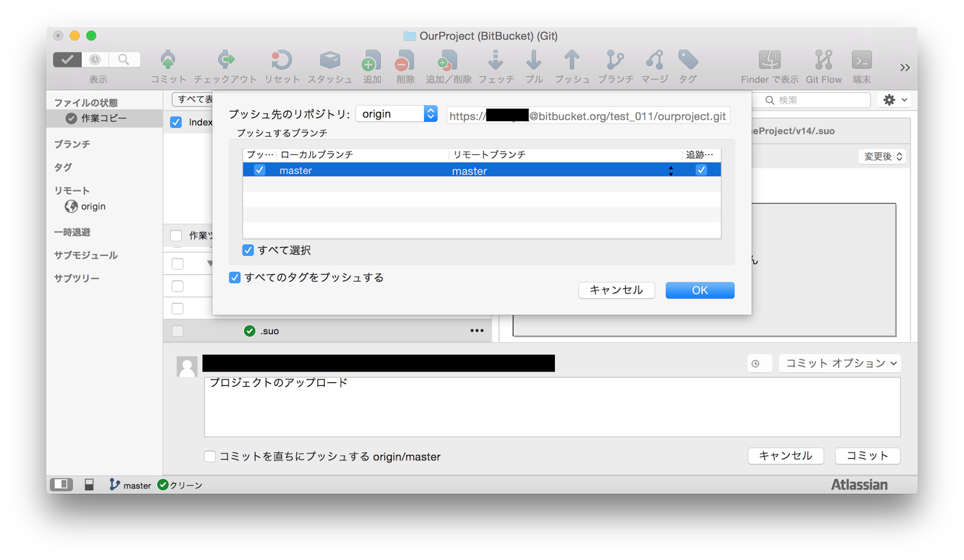This screenshot has height=560, width=964.
Task: Click the master branch indicator in the status bar
Action: 130,485
